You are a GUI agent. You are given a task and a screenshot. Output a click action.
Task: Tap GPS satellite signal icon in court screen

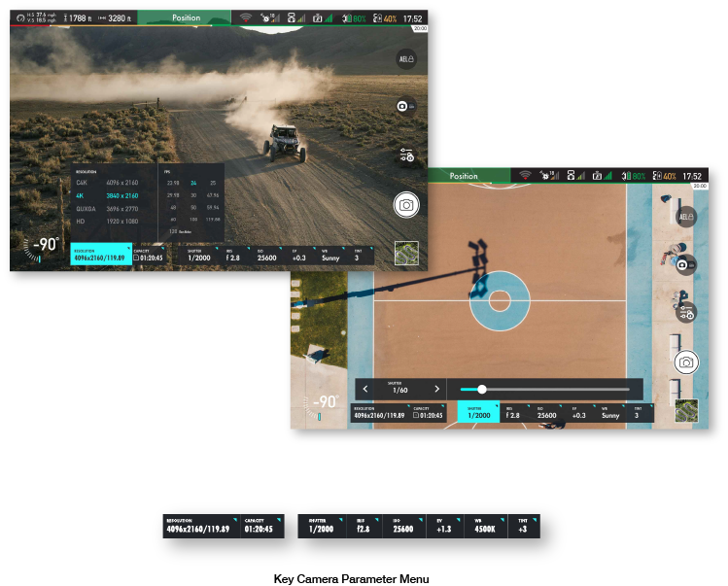[549, 176]
